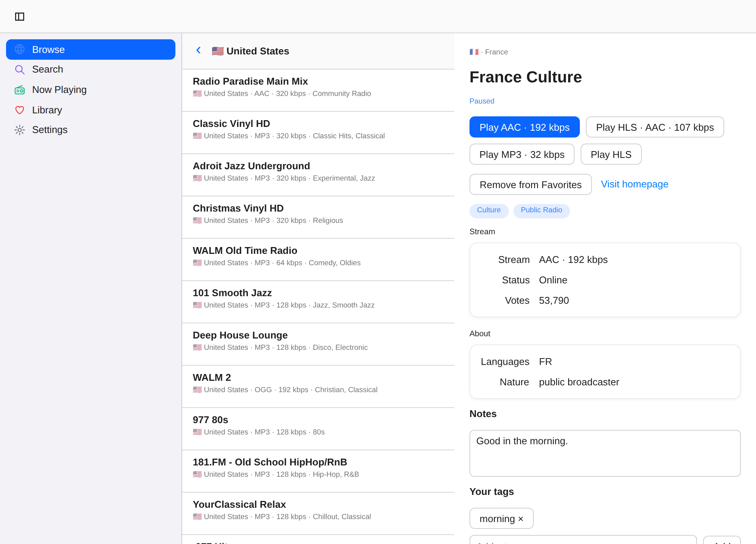Click the plain Play HLS button
Image resolution: width=756 pixels, height=544 pixels.
coord(611,154)
